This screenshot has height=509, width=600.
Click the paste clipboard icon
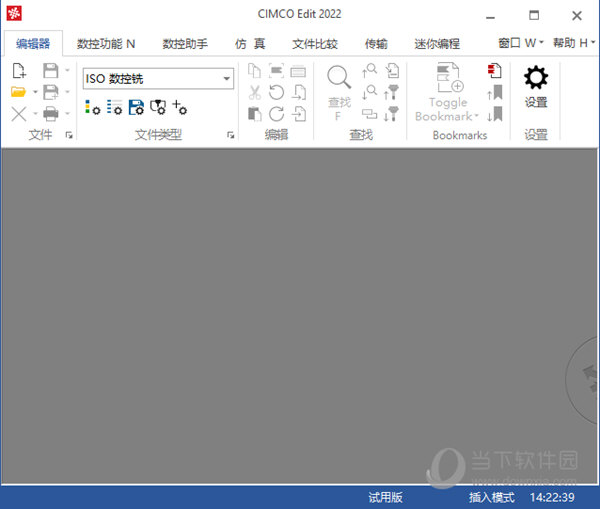point(254,114)
